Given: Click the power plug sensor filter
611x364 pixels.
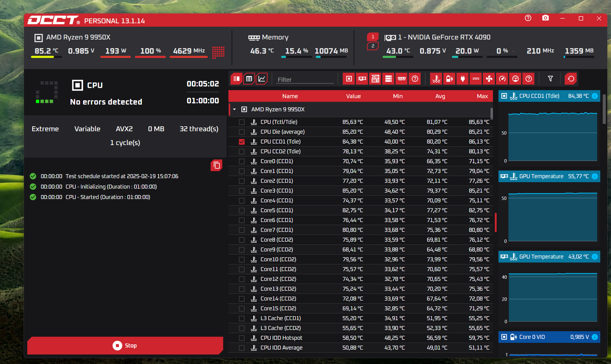Looking at the screenshot, I should 462,79.
